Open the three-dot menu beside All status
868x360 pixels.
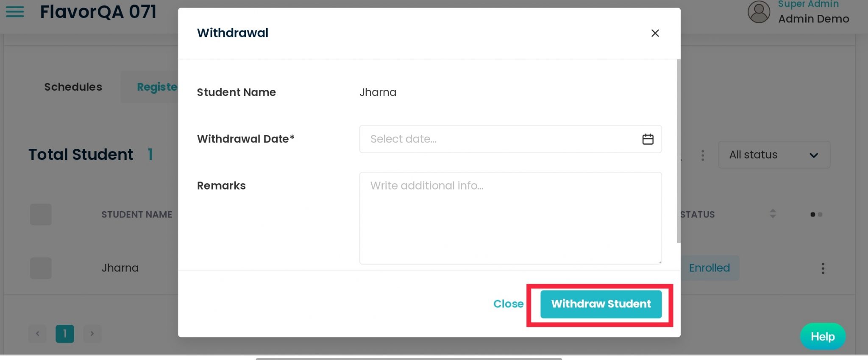coord(702,155)
